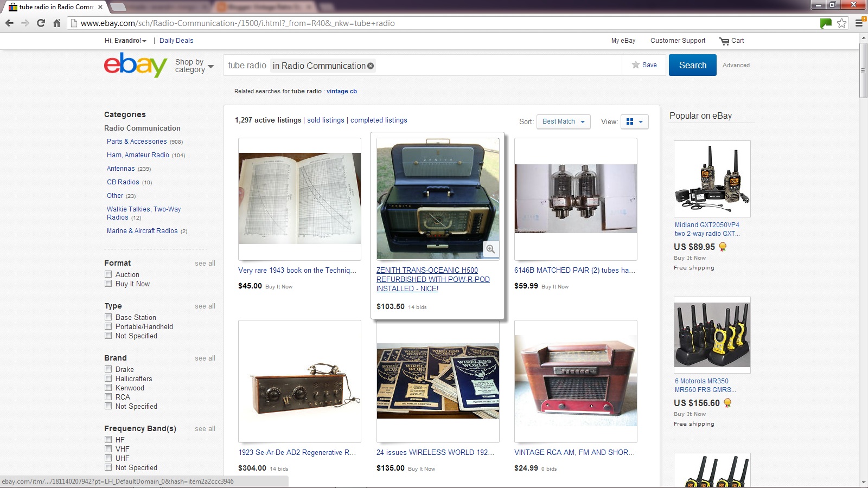
Task: Open 1923 Se-Ar-De AD2 Regenerative listing
Action: 297,452
